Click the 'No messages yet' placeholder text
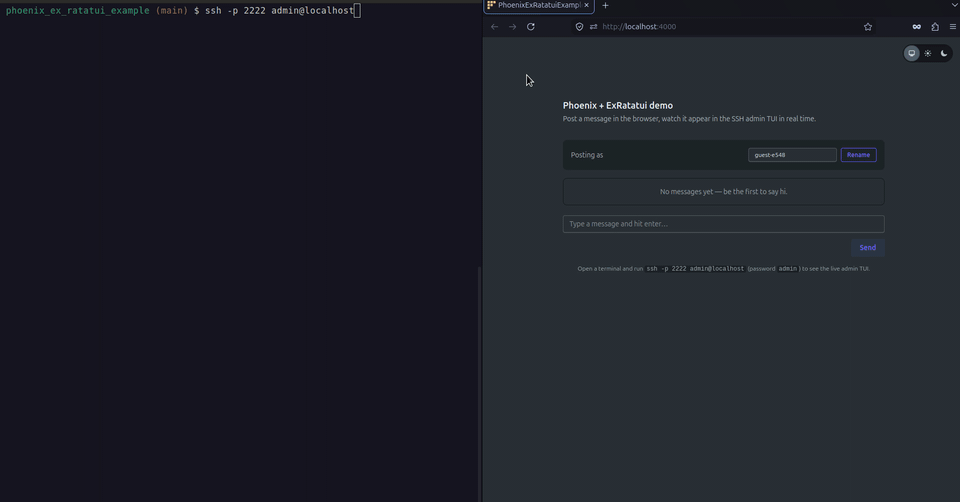The width and height of the screenshot is (960, 502). [x=724, y=192]
